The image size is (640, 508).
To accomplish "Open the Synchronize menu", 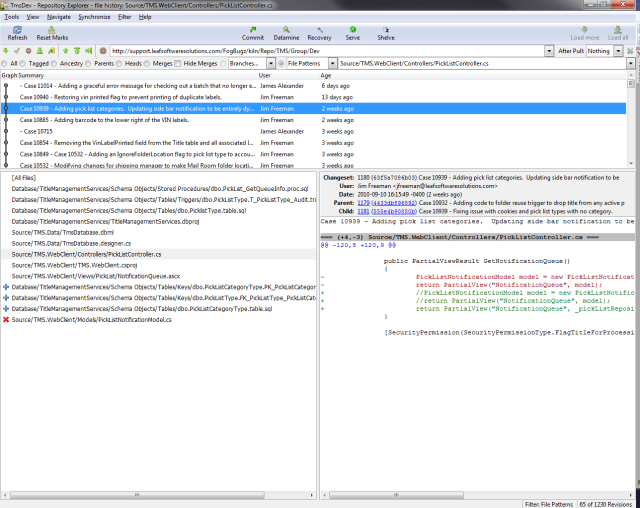I will (x=94, y=17).
